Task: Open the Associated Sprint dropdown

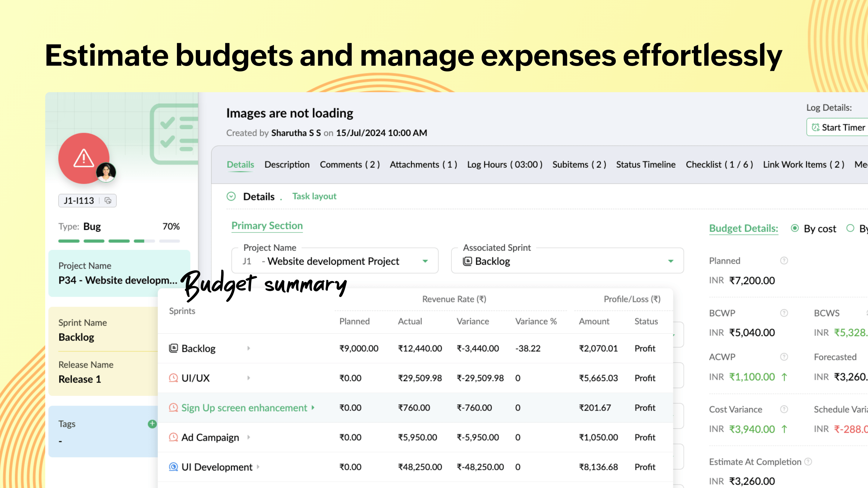Action: tap(671, 261)
